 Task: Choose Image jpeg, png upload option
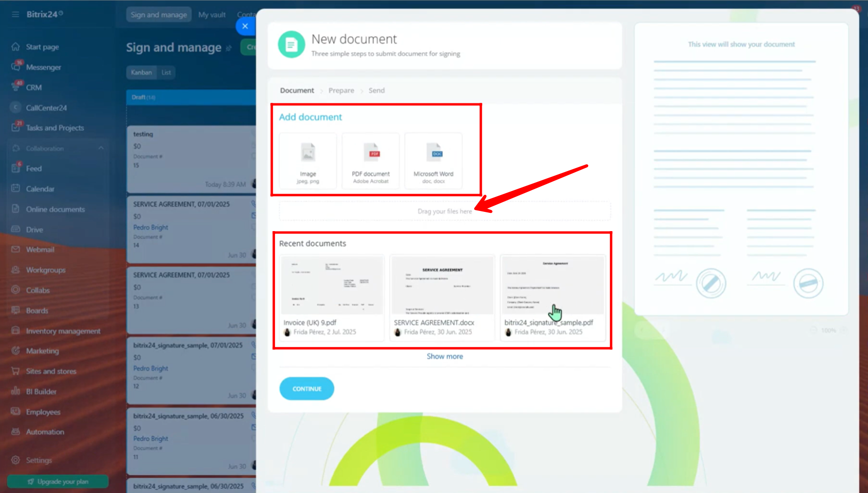[308, 161]
